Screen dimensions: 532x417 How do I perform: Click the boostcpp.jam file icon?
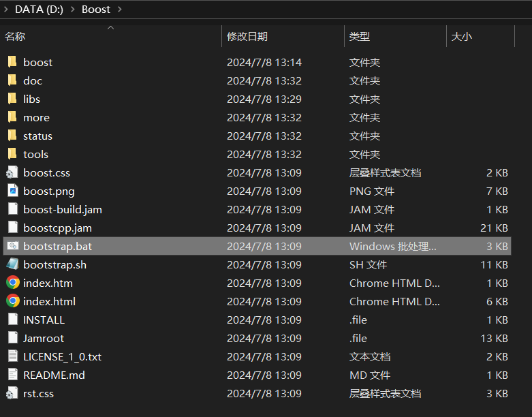(13, 228)
